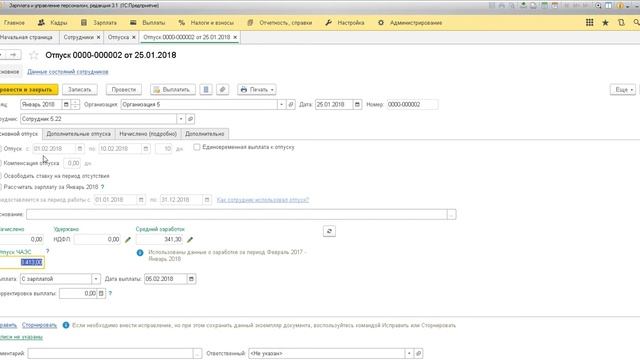Viewport: 640px width, 360px height.
Task: Expand Организация dropdown arrow
Action: (281, 104)
